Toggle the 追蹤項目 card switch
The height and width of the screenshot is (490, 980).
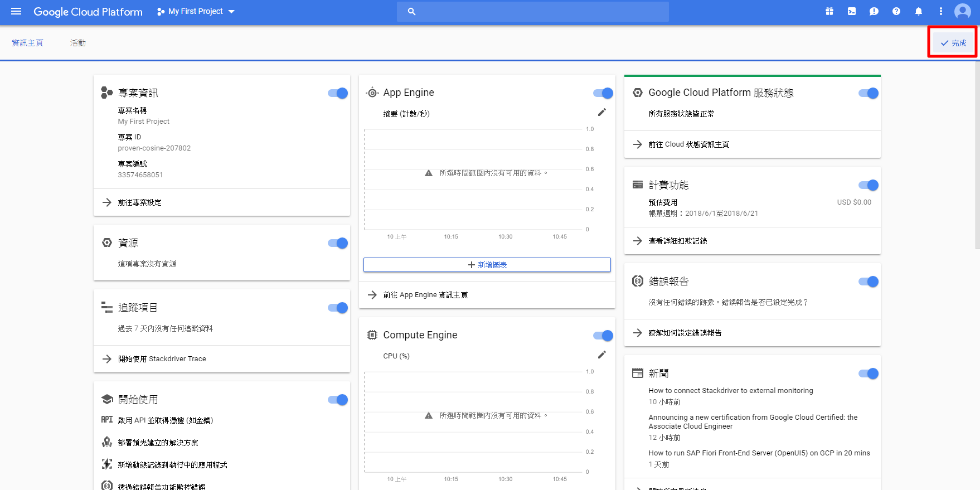(x=338, y=308)
